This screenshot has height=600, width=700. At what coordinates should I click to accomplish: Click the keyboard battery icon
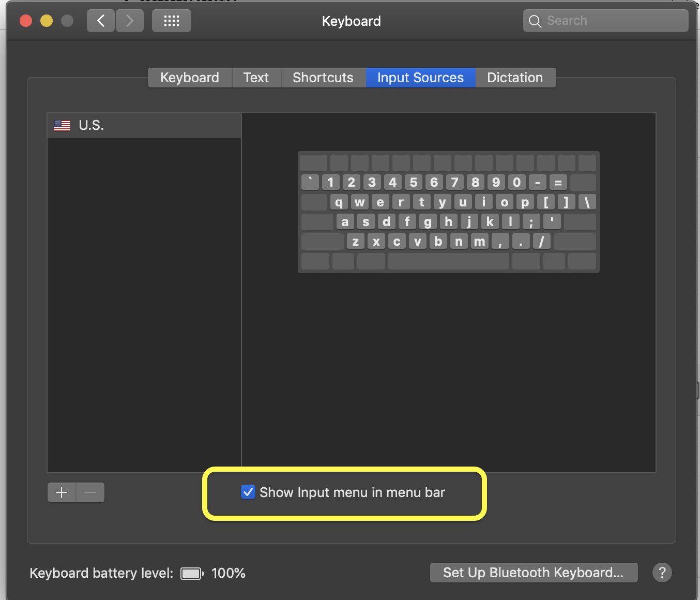coord(191,573)
